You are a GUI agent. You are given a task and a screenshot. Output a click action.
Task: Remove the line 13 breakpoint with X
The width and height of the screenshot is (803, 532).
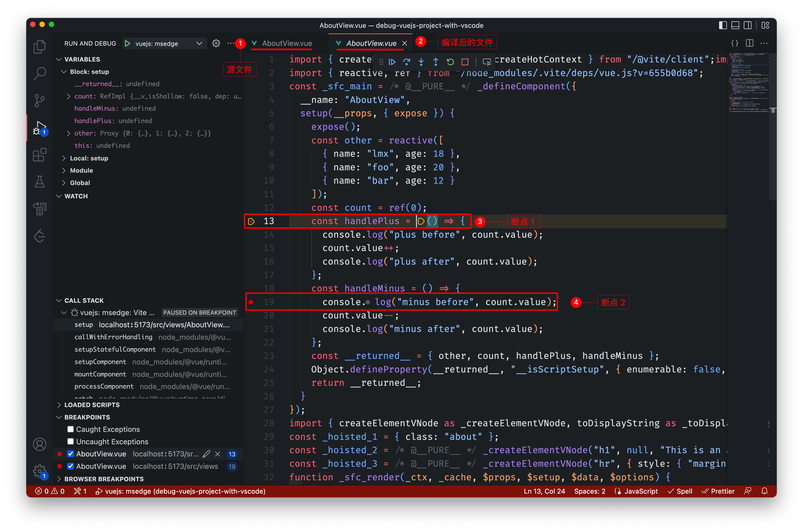point(218,454)
